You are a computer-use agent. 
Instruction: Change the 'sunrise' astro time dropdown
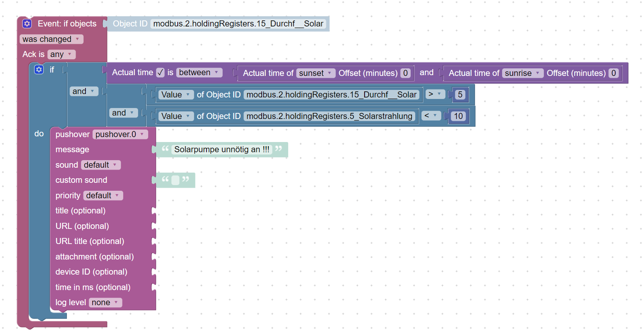click(x=523, y=73)
